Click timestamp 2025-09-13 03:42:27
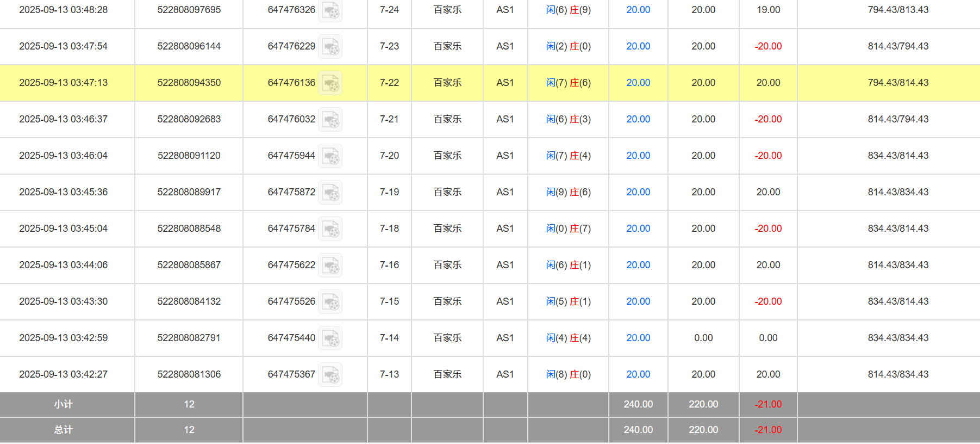 click(x=64, y=374)
